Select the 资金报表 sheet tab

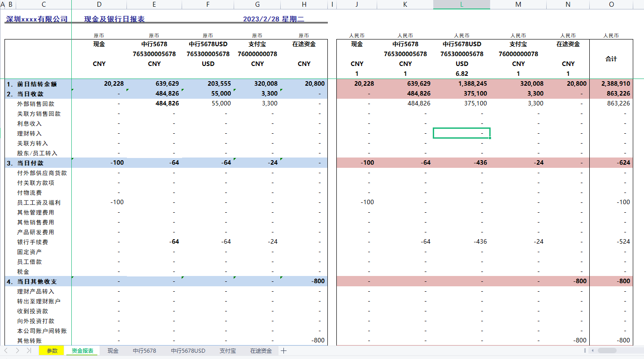pyautogui.click(x=83, y=350)
